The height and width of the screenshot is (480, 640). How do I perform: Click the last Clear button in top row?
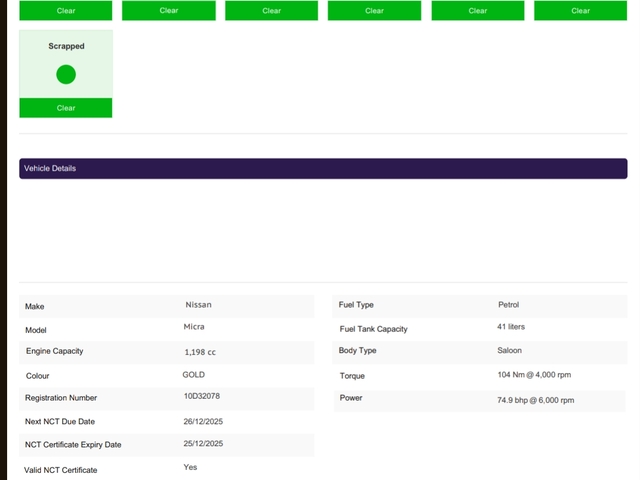coord(580,10)
